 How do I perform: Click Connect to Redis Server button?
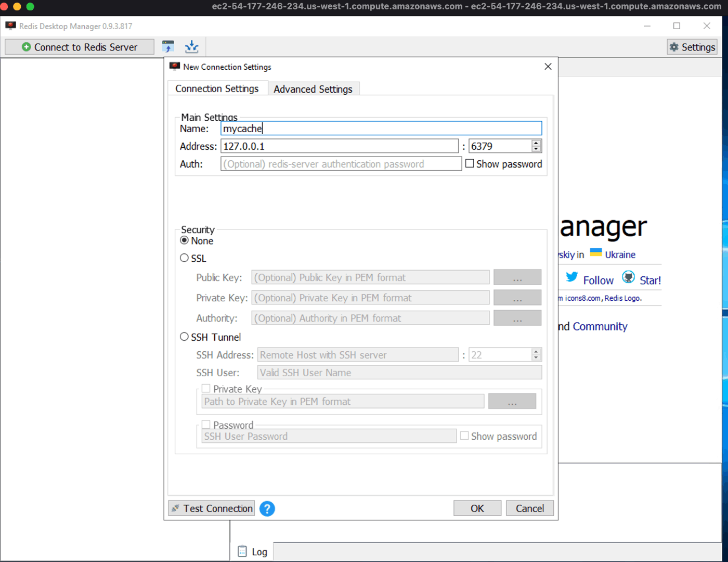click(x=80, y=47)
